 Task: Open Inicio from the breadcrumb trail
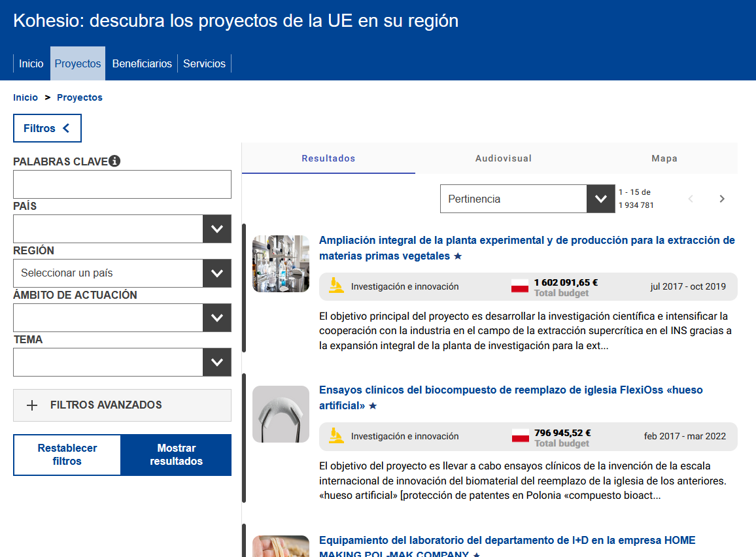(x=26, y=97)
